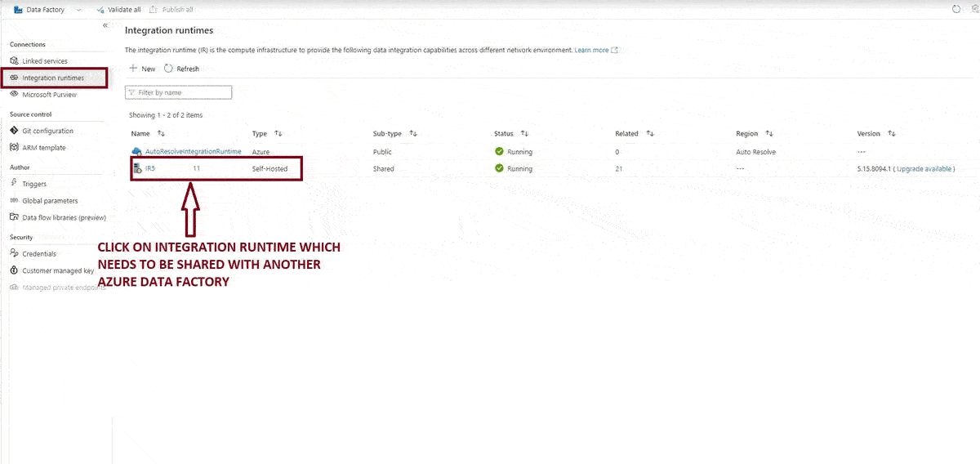The height and width of the screenshot is (464, 980).
Task: Click the Credentials icon
Action: [x=14, y=254]
